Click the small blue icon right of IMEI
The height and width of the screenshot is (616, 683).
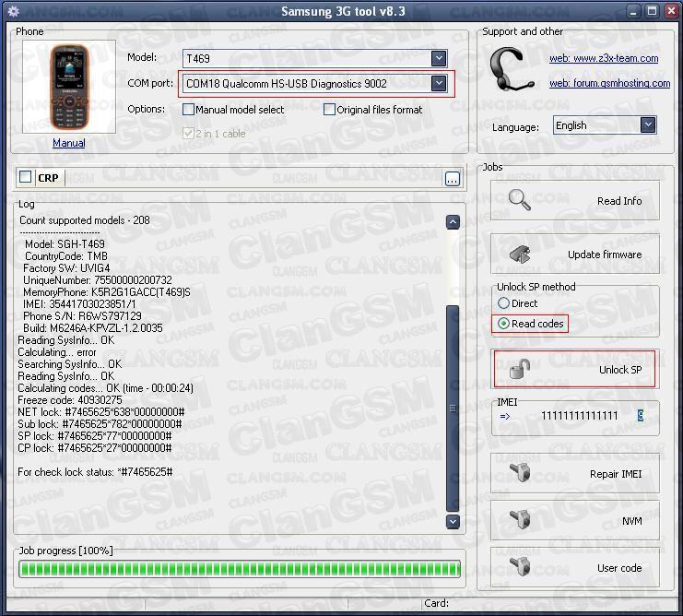pos(640,416)
